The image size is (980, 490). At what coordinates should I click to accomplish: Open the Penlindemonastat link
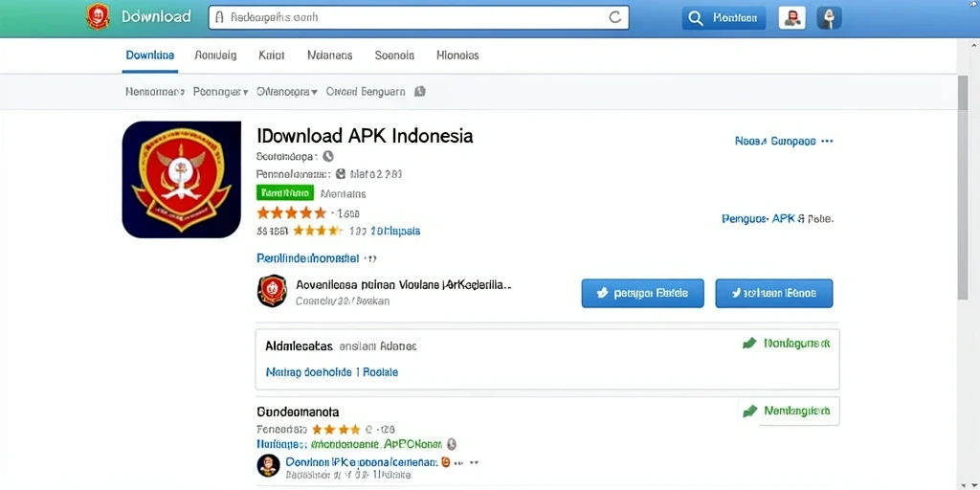(307, 257)
